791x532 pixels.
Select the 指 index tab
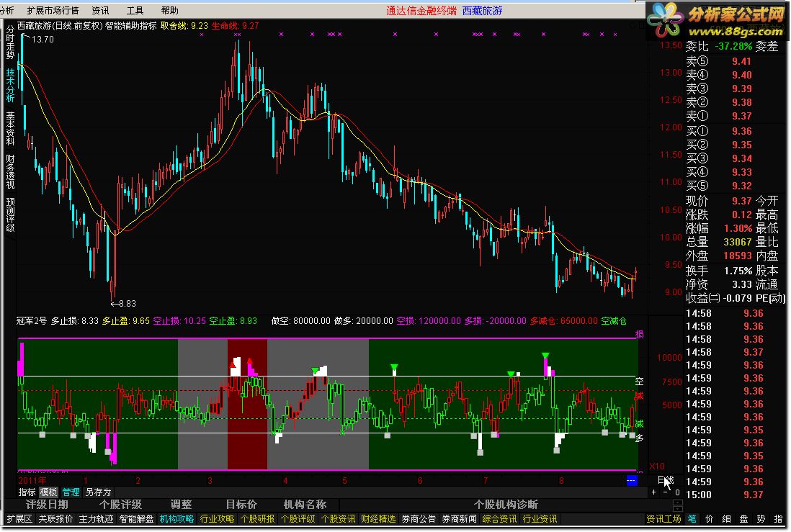[x=778, y=519]
